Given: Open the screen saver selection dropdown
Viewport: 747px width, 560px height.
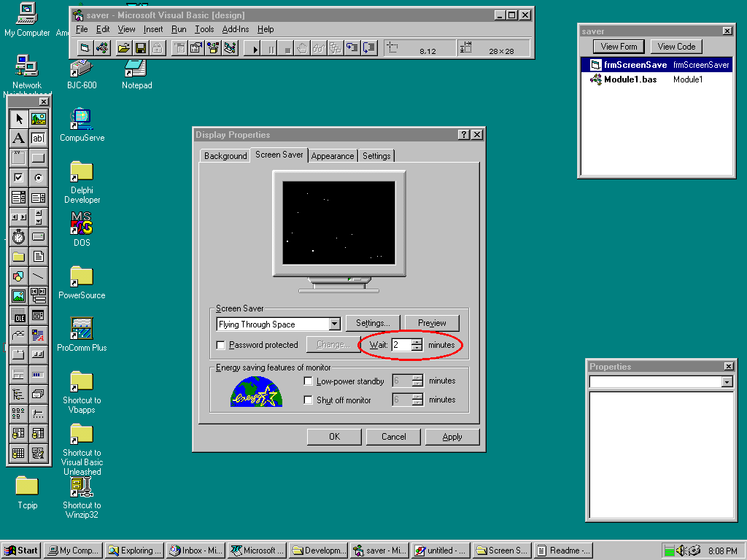Looking at the screenshot, I should click(334, 324).
